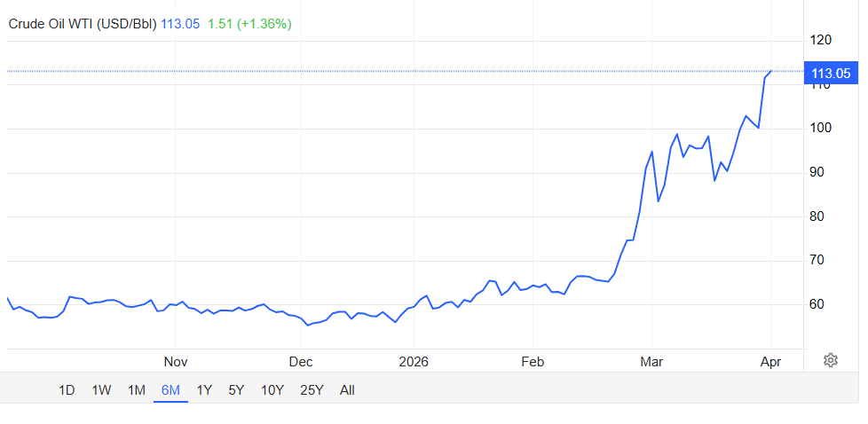This screenshot has width=868, height=424.
Task: Select the 1W time range
Action: 101,390
